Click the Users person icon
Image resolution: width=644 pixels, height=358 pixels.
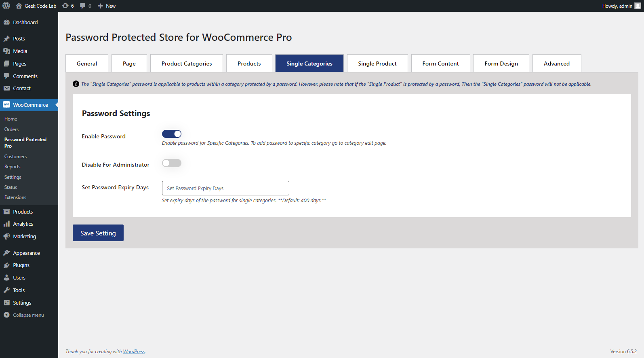tap(6, 278)
